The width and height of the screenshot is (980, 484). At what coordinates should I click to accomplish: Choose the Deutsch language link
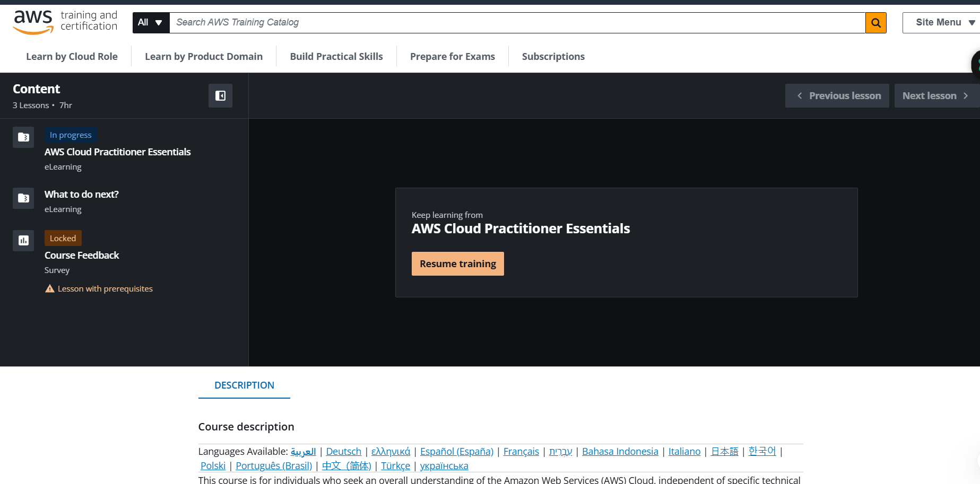[344, 451]
